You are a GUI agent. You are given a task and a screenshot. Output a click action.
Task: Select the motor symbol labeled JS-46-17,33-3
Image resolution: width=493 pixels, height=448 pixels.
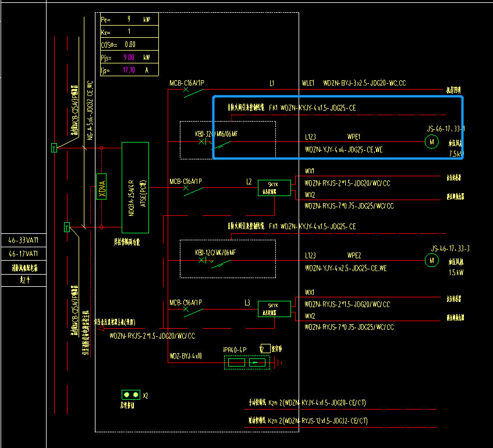pyautogui.click(x=432, y=260)
